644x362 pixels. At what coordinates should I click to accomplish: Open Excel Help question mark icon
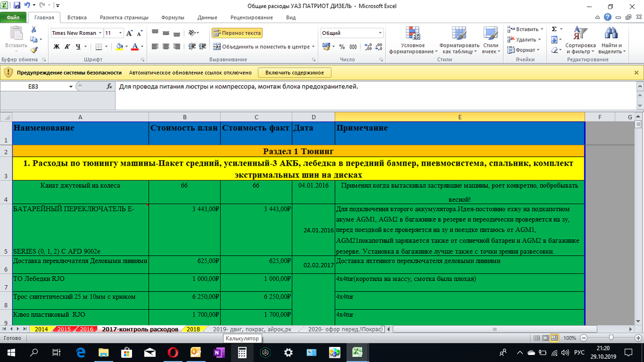[x=608, y=17]
